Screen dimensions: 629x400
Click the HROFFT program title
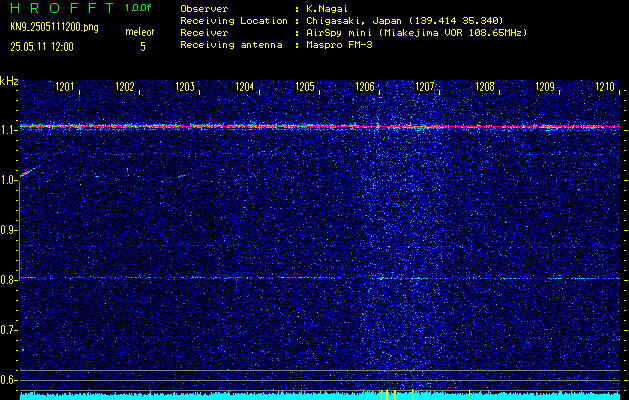[63, 8]
